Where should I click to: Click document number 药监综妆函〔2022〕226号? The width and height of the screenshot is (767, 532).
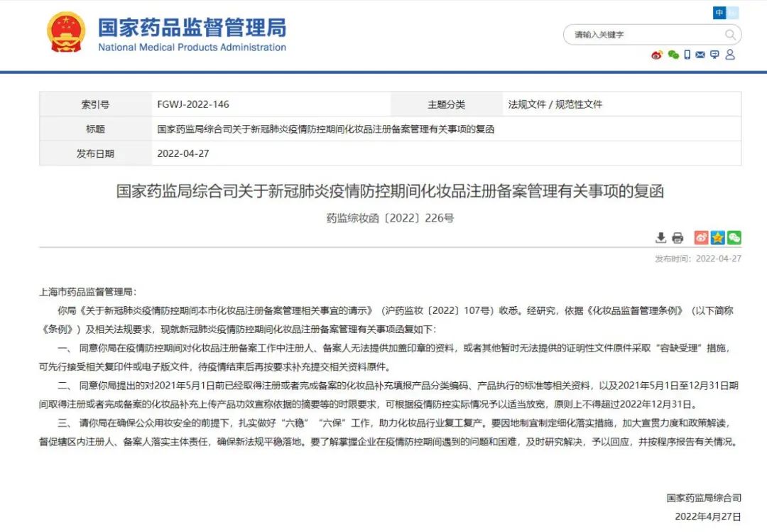[390, 218]
